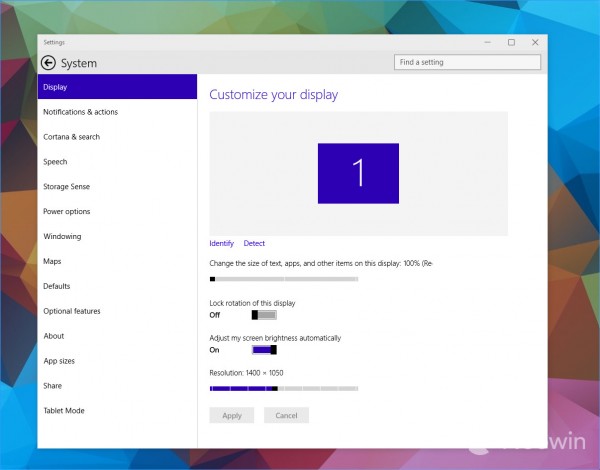Open Notifications & actions settings
The width and height of the screenshot is (600, 470).
pyautogui.click(x=80, y=112)
